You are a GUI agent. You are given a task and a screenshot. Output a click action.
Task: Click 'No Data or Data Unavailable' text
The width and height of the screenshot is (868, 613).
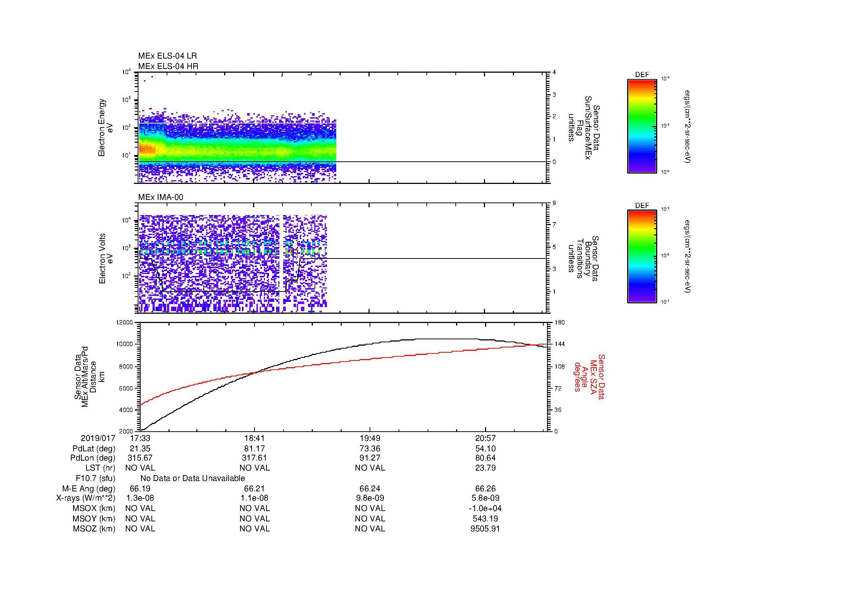pos(193,478)
